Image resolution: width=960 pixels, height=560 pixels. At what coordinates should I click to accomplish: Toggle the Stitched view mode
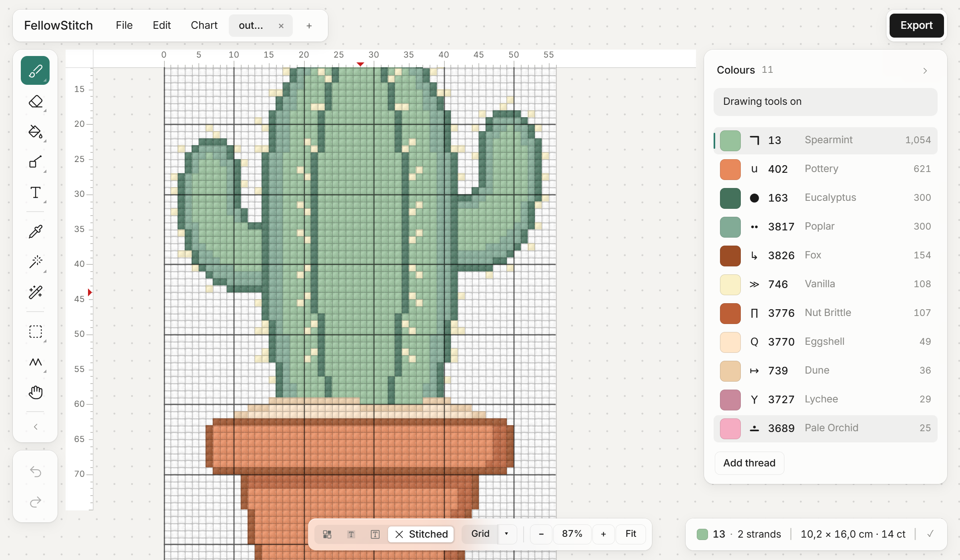pos(421,534)
